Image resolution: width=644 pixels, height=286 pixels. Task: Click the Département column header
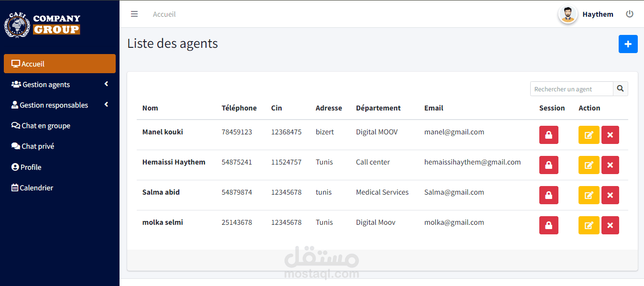click(x=378, y=108)
